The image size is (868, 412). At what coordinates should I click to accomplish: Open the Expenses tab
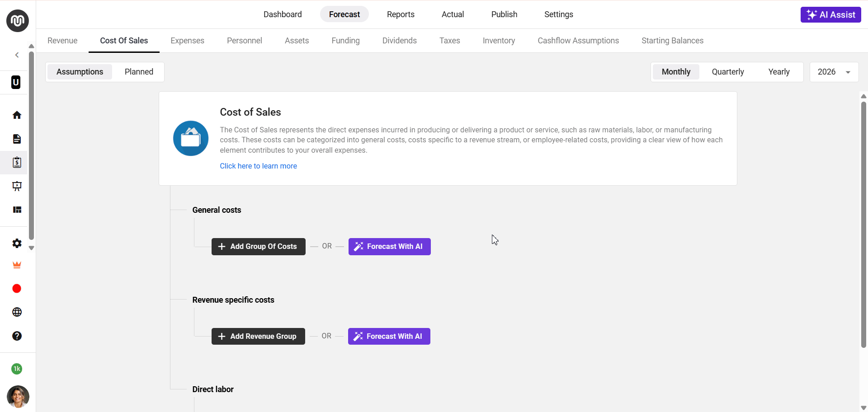[x=187, y=41]
